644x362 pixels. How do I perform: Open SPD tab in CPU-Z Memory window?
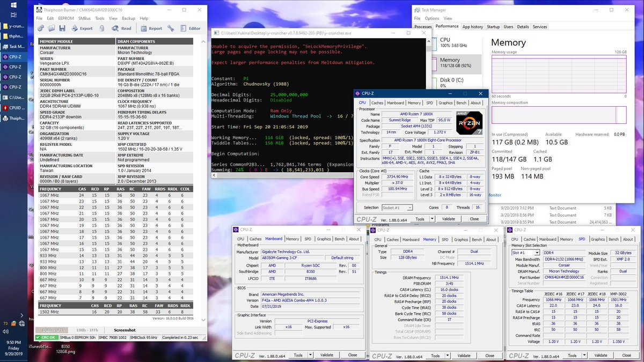click(x=445, y=240)
